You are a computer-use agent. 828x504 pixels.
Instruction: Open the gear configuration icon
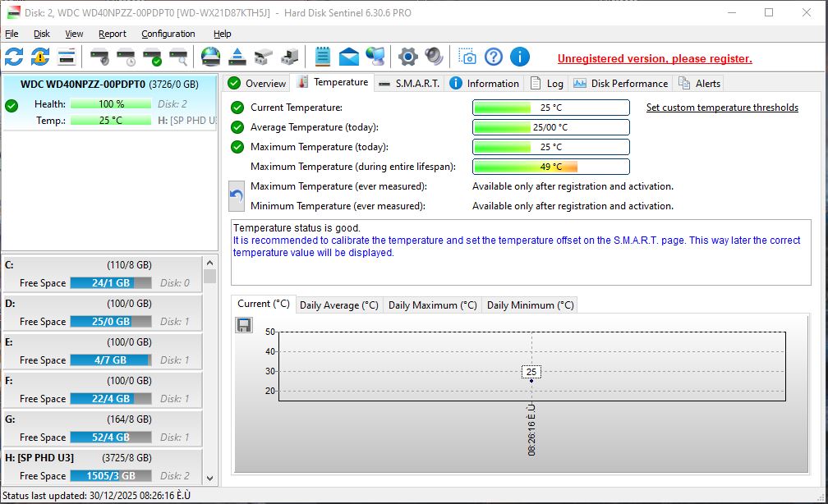tap(407, 57)
